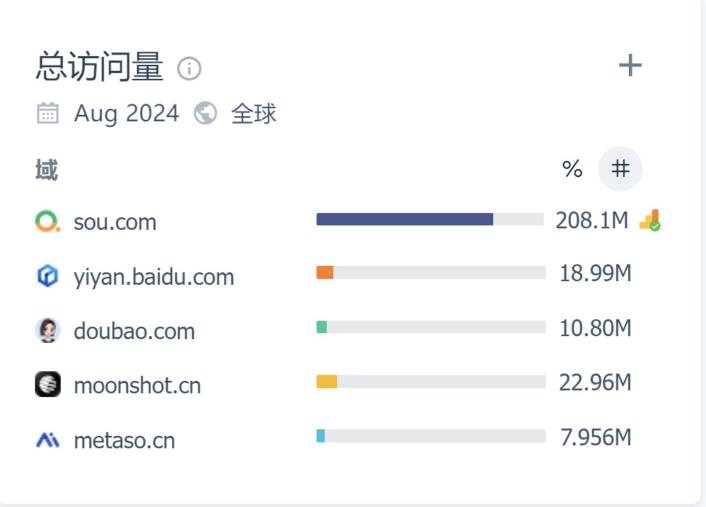The height and width of the screenshot is (507, 706).
Task: Switch to percentage view with % toggle
Action: 572,169
